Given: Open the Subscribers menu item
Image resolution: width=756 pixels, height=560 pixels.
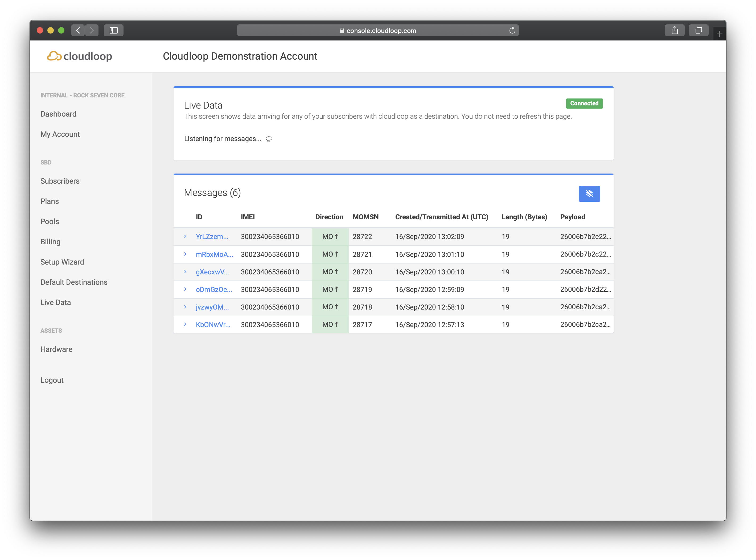Looking at the screenshot, I should pos(60,181).
